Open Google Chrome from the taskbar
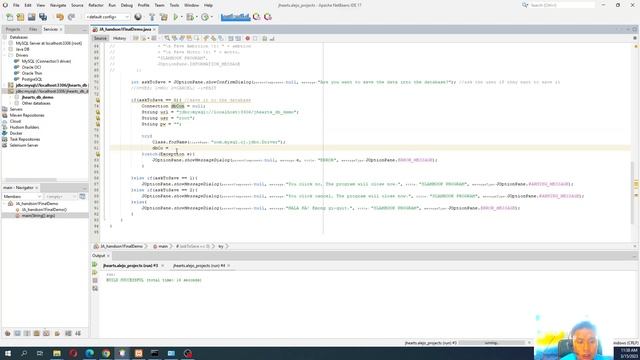This screenshot has width=640, height=360. click(106, 353)
